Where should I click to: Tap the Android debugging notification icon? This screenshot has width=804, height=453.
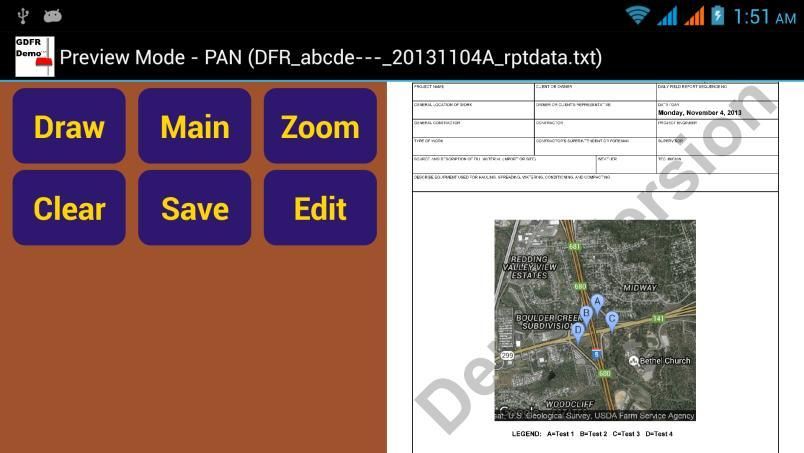point(53,16)
